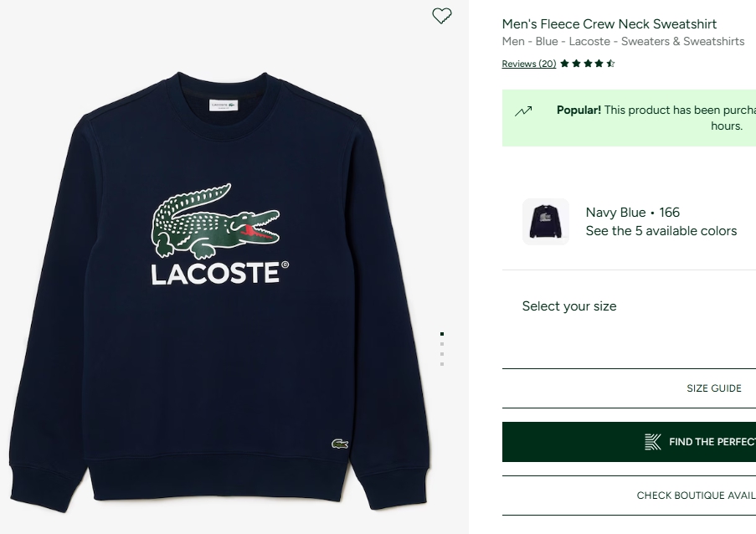This screenshot has height=534, width=756.
Task: Click the large crocodile graphic on the sweatshirt
Action: click(x=214, y=221)
